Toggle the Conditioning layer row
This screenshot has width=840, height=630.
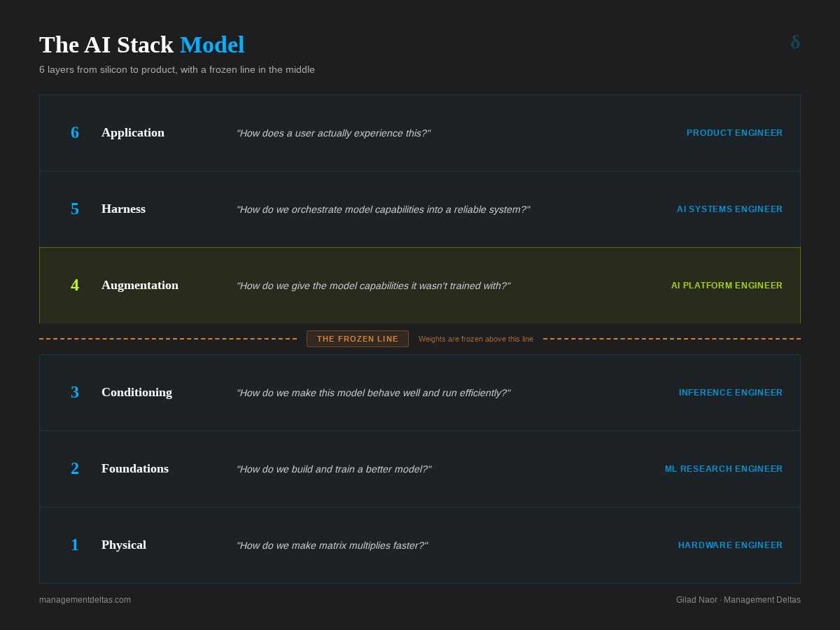[420, 392]
